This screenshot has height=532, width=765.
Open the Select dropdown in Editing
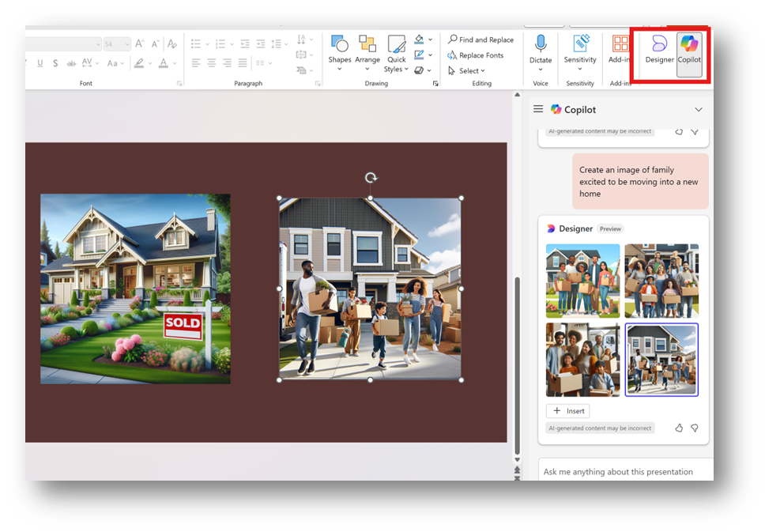[x=466, y=71]
